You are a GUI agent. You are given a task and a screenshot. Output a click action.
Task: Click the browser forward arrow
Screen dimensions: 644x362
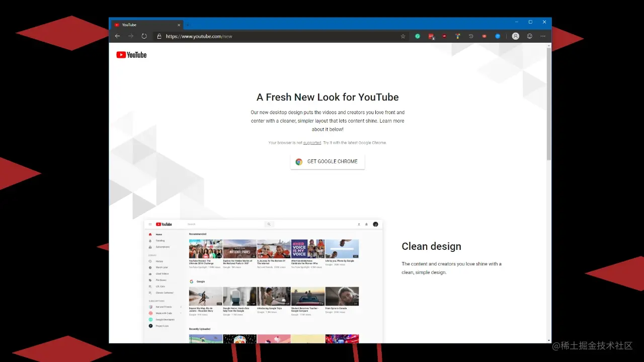click(131, 36)
